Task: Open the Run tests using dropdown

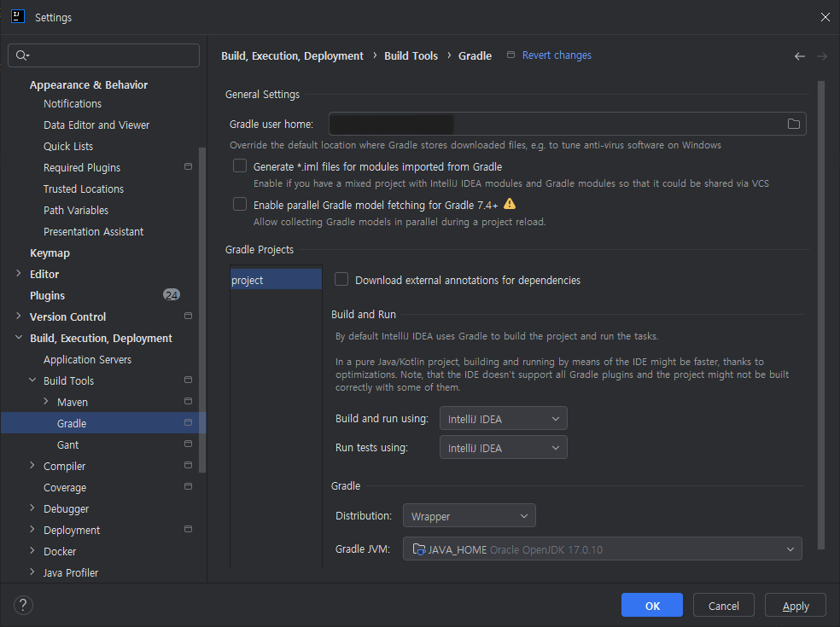Action: pos(503,448)
